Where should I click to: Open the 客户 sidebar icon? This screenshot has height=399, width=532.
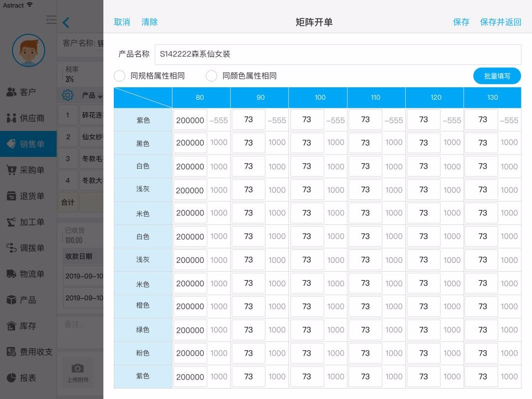point(11,92)
